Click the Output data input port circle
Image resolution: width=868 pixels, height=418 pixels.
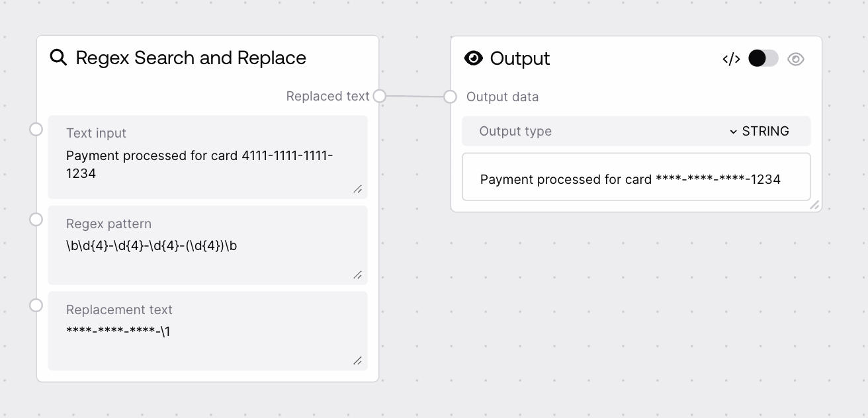point(451,97)
